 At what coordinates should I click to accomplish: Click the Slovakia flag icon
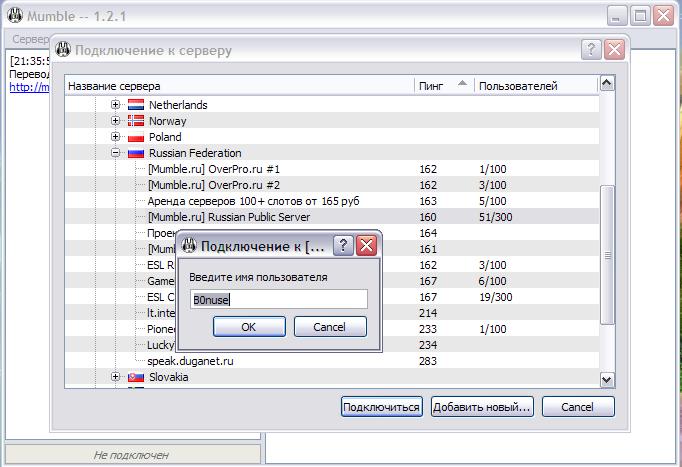134,377
